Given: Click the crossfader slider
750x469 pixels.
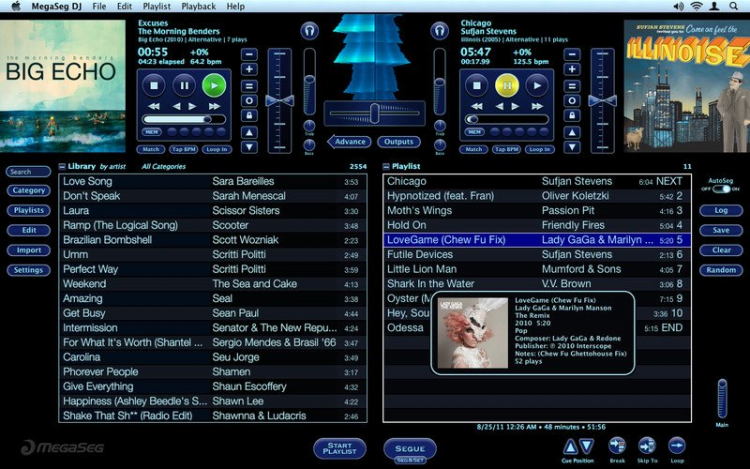Looking at the screenshot, I should (375, 114).
